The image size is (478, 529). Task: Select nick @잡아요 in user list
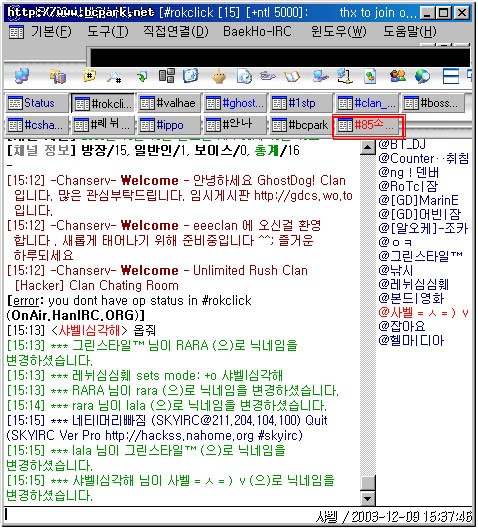point(402,326)
